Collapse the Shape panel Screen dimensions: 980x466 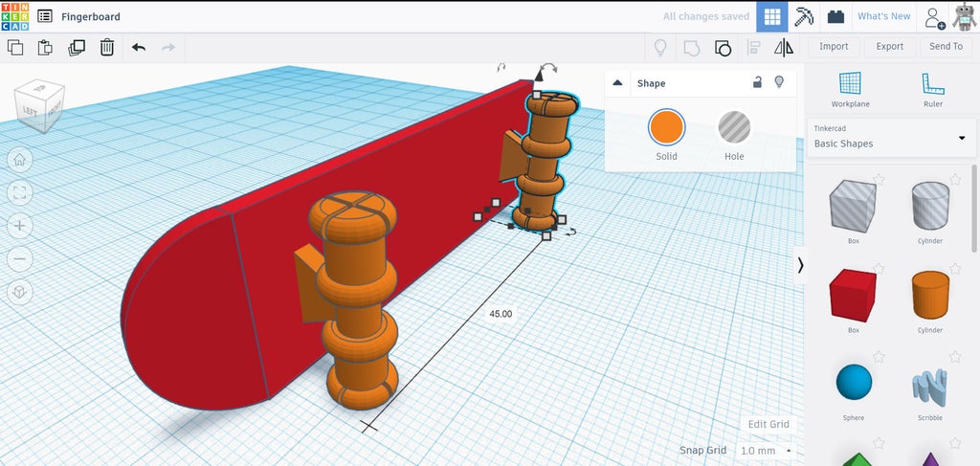click(617, 83)
